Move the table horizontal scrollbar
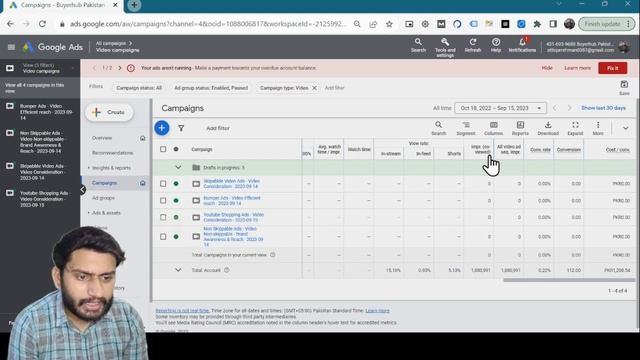Image resolution: width=640 pixels, height=360 pixels. pos(569,280)
